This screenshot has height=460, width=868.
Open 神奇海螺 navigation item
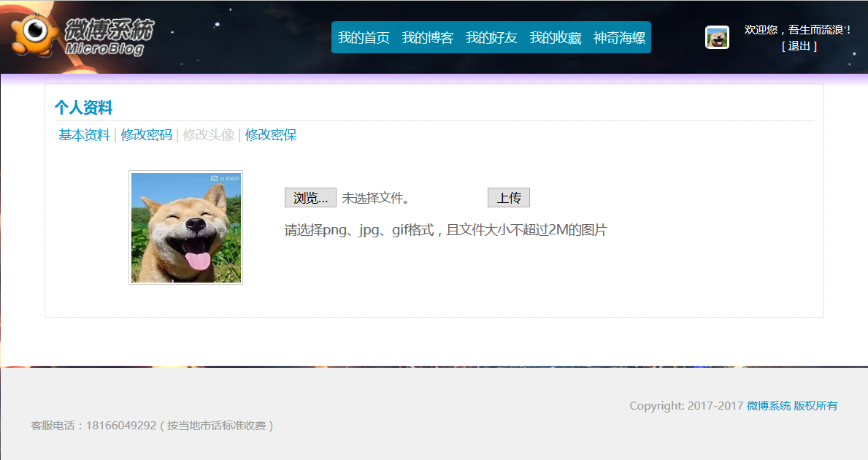[x=620, y=38]
